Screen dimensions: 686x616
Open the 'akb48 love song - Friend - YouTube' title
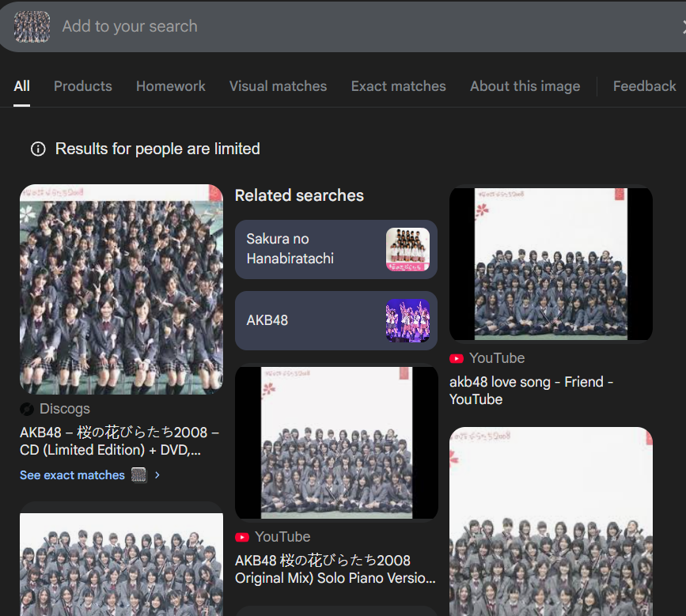click(x=531, y=391)
